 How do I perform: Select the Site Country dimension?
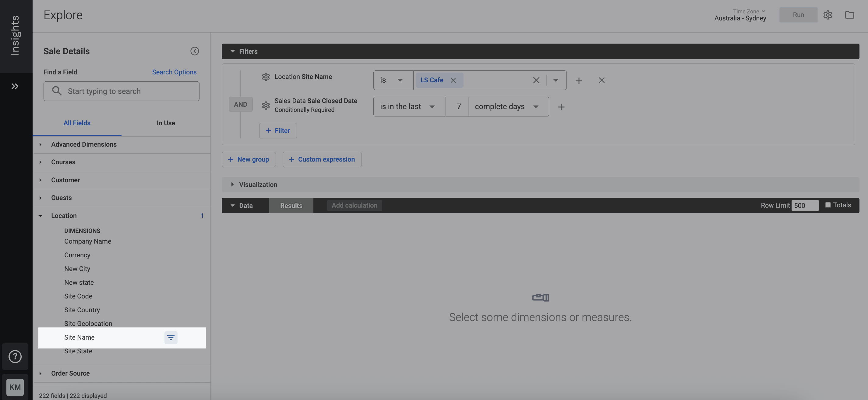[x=82, y=310]
